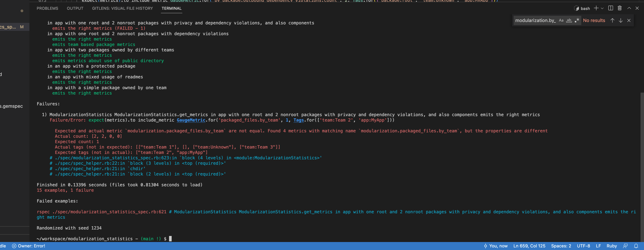Click the terminal's vertical scrollbar
The width and height of the screenshot is (644, 250).
click(642, 167)
